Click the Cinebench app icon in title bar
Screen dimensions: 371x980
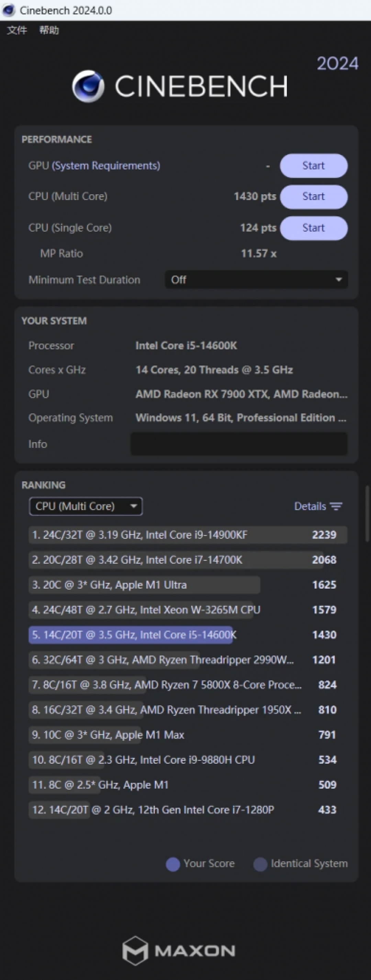[8, 10]
